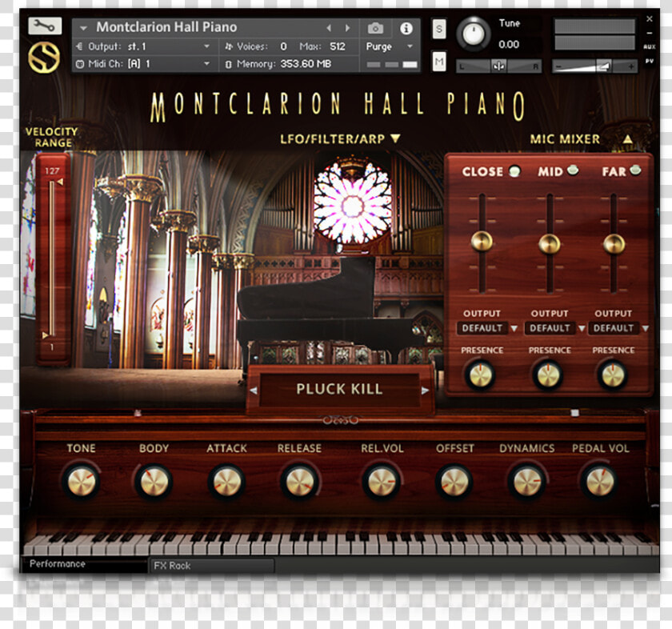Toggle the AUX sends button
The height and width of the screenshot is (629, 672).
(650, 46)
